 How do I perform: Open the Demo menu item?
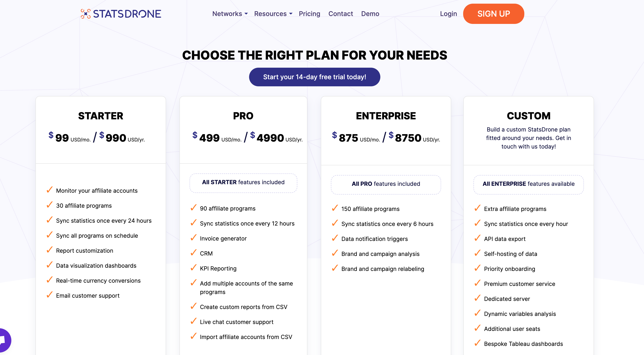(x=370, y=14)
